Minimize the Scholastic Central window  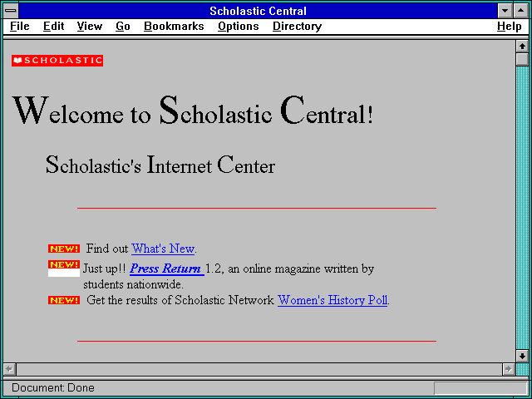(x=505, y=11)
